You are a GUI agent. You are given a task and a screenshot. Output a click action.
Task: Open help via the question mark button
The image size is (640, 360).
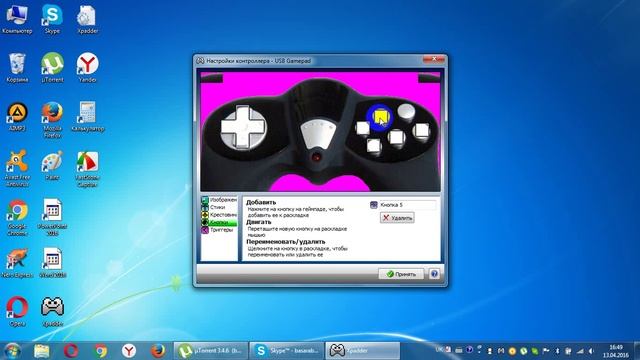[x=434, y=274]
